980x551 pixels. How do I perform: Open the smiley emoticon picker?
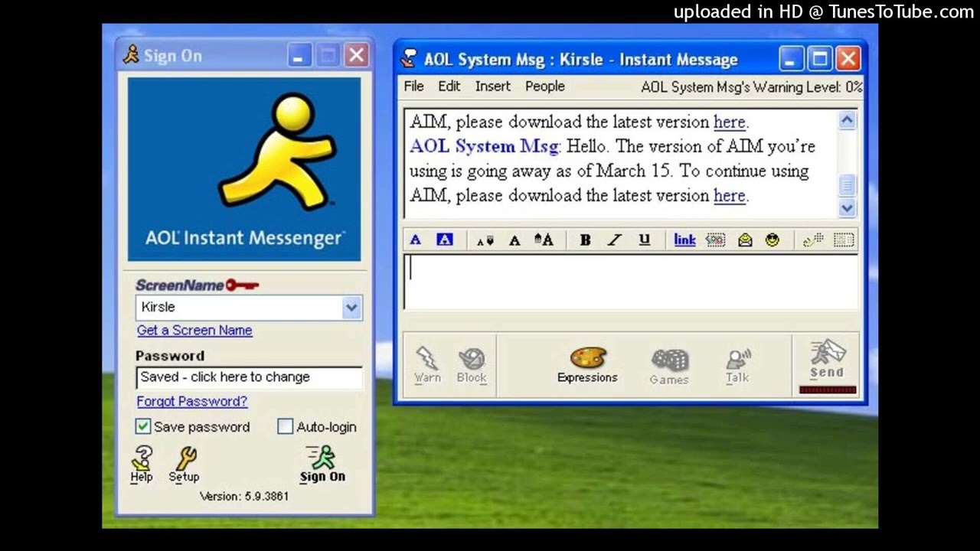click(772, 240)
